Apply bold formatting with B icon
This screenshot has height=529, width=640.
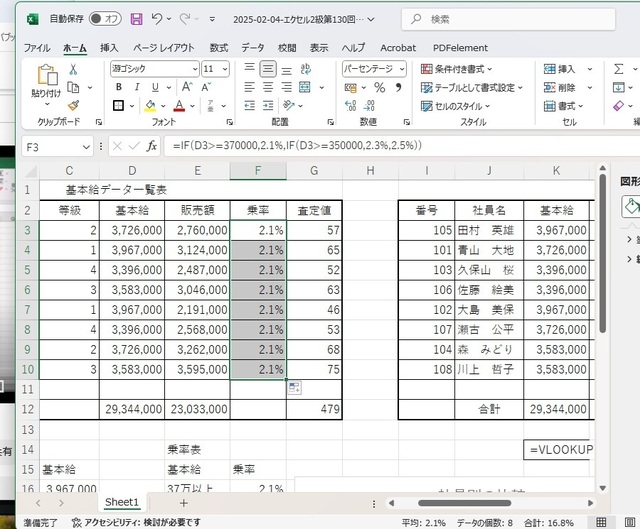tap(118, 87)
